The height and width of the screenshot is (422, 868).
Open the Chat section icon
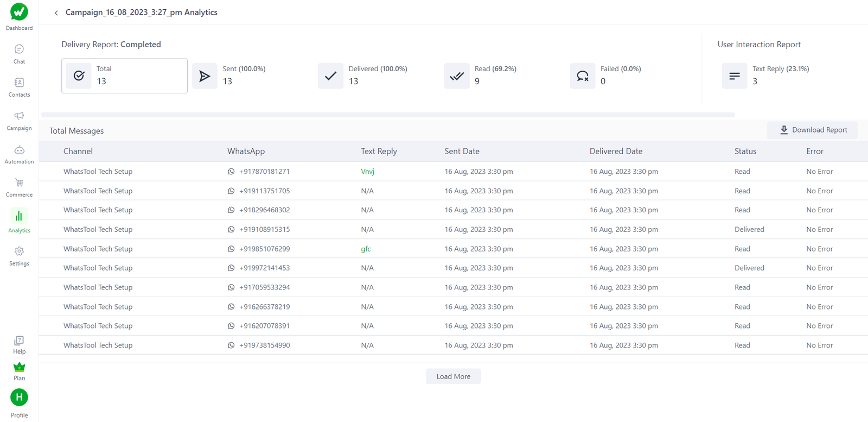(19, 49)
